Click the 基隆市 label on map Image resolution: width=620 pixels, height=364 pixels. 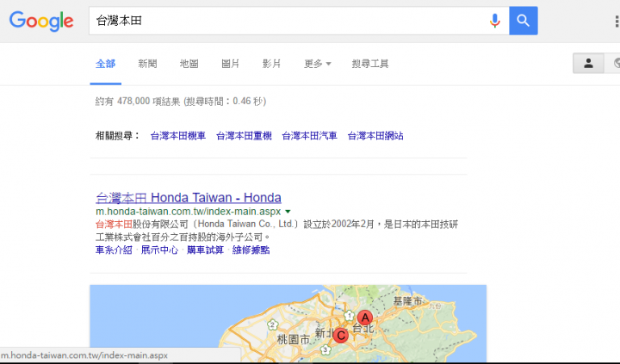pyautogui.click(x=407, y=301)
